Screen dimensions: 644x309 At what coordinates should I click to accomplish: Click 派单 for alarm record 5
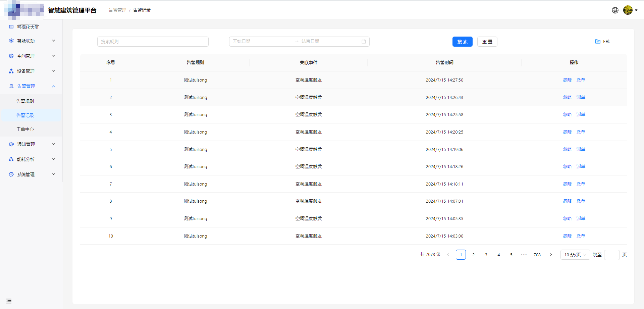pyautogui.click(x=581, y=149)
